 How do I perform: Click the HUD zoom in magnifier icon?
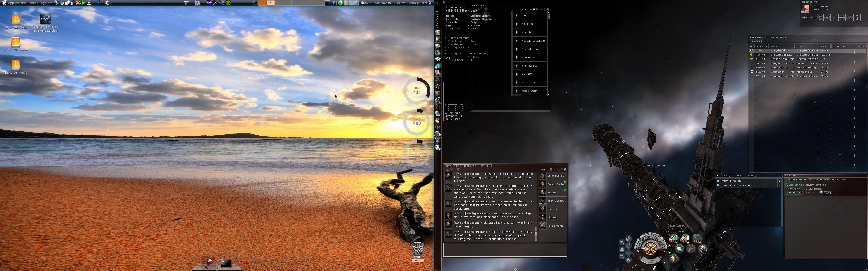[622, 242]
